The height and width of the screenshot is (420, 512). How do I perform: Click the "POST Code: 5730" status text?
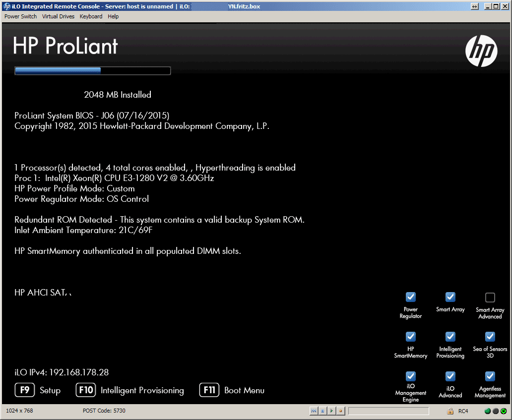104,411
